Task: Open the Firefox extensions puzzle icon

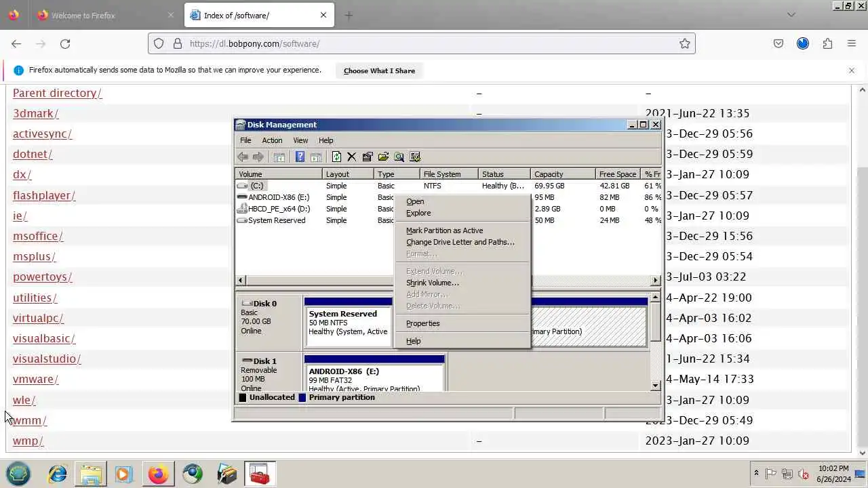Action: point(827,43)
